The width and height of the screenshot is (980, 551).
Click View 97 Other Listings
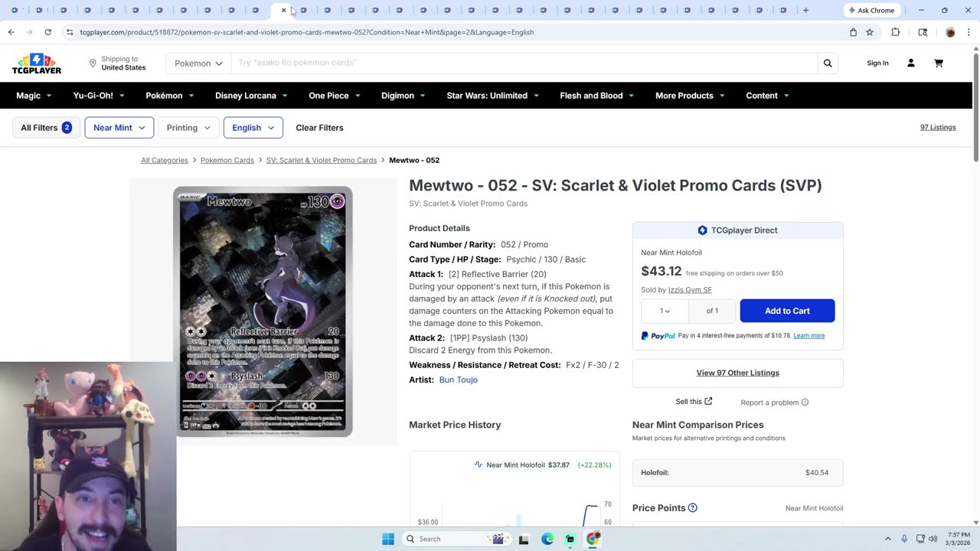click(x=738, y=373)
